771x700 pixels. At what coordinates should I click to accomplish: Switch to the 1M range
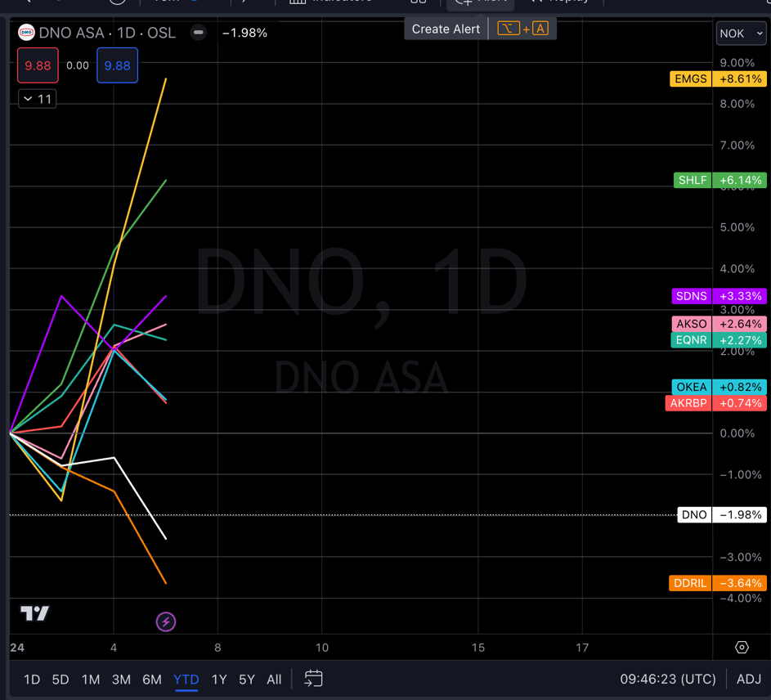tap(91, 680)
